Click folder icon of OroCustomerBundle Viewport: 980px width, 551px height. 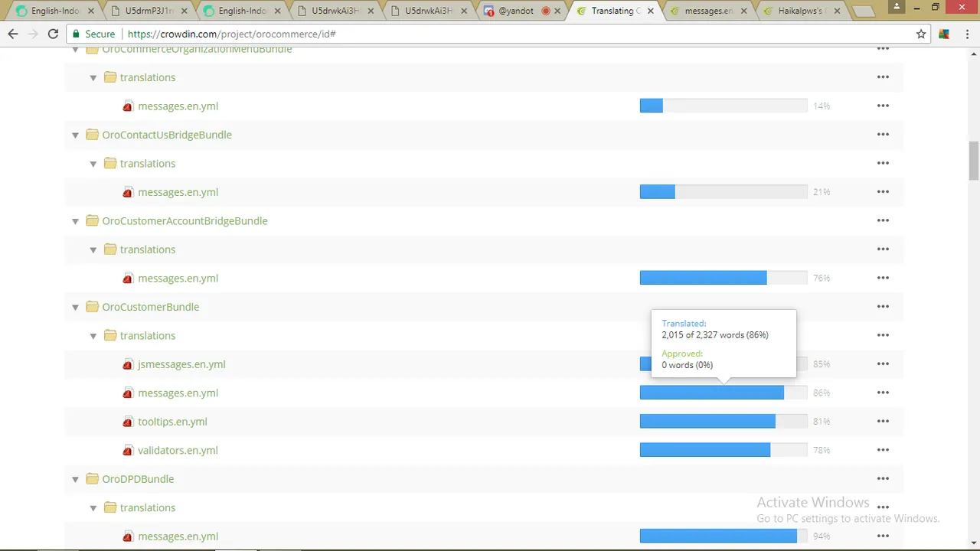(x=92, y=306)
